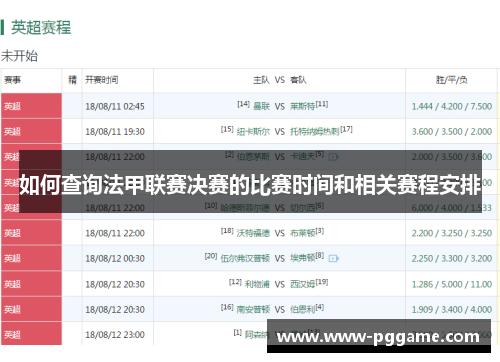
Task: Click the 英超赛程 section title
Action: [41, 27]
